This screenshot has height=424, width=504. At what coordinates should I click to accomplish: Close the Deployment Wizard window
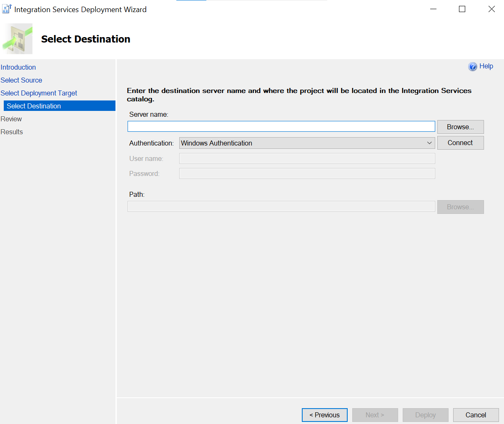point(491,9)
